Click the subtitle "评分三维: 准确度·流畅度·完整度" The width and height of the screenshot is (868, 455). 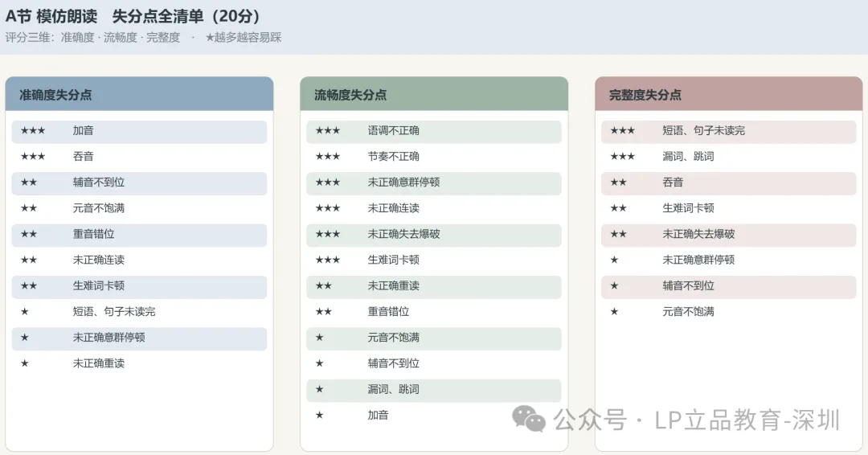coord(92,38)
